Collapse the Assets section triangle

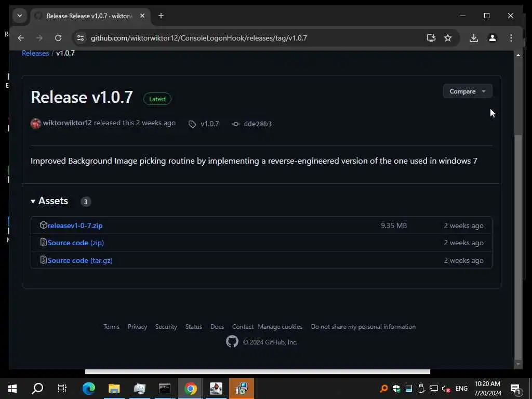point(33,202)
